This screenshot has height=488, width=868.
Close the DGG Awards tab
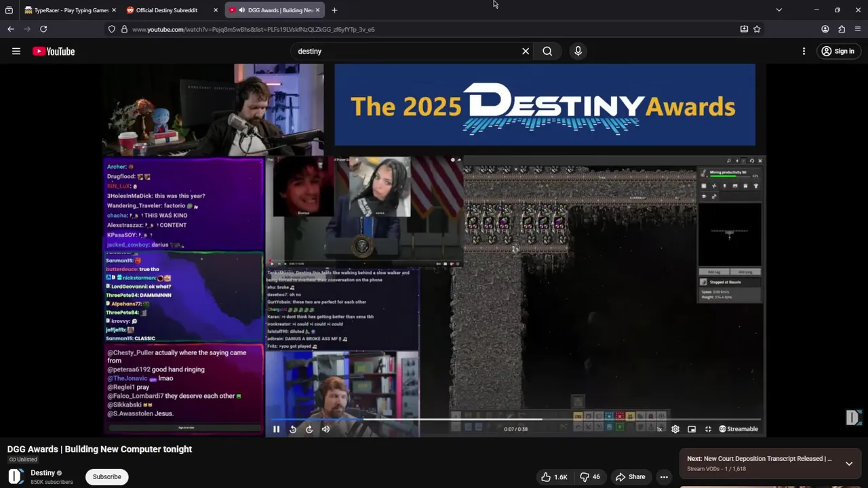[317, 10]
